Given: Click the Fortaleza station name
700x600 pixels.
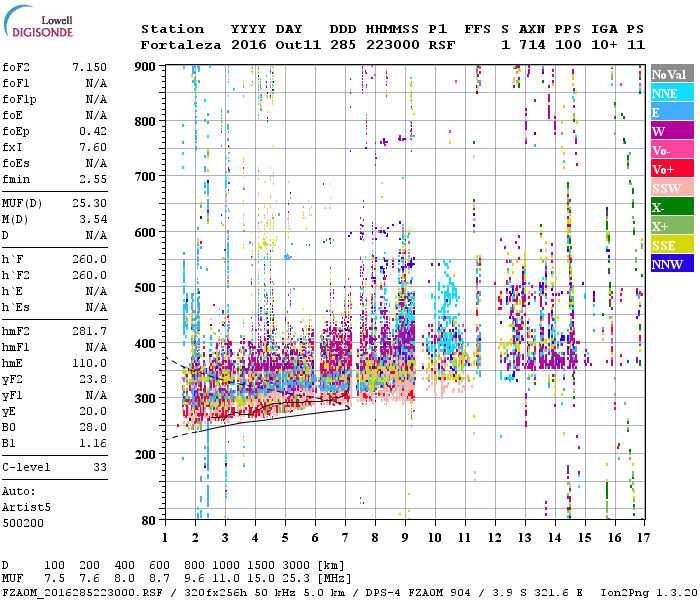Looking at the screenshot, I should (x=181, y=45).
